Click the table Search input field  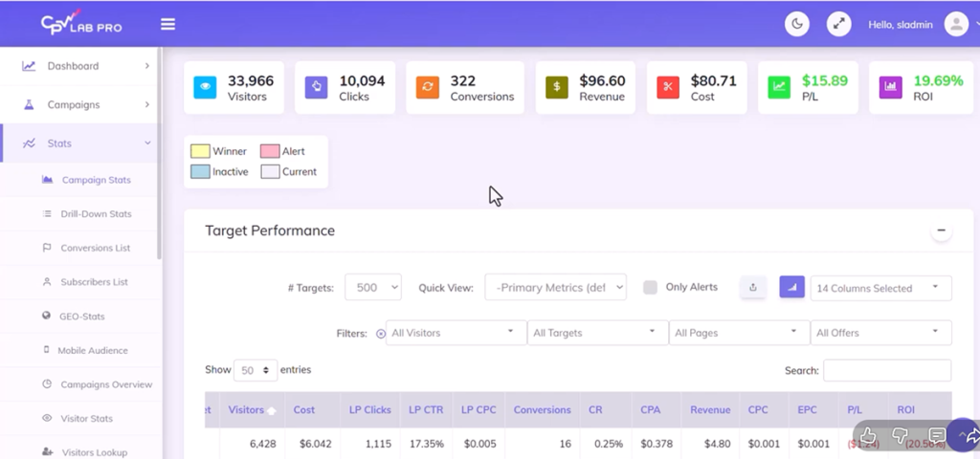click(887, 370)
